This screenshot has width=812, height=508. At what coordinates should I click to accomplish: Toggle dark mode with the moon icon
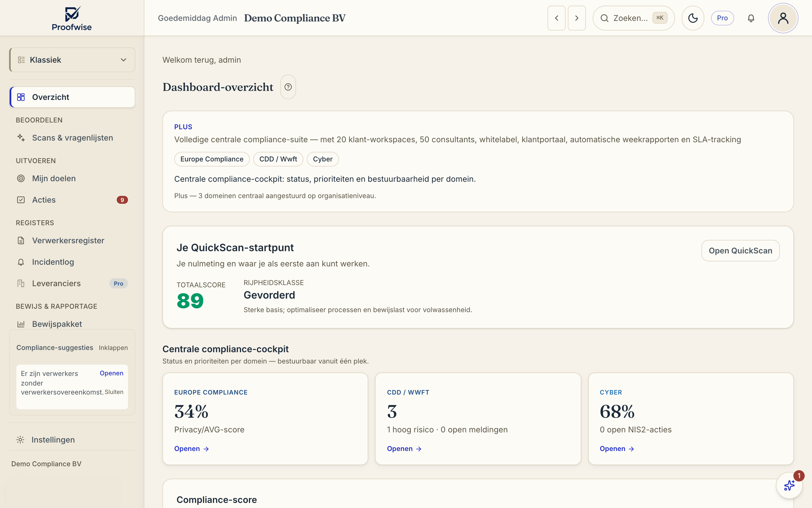tap(692, 18)
